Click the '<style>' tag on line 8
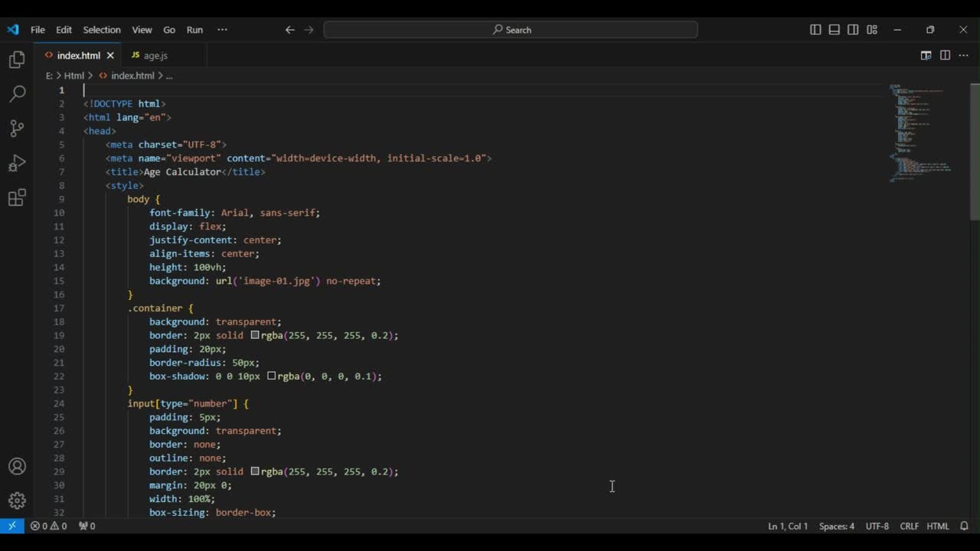Viewport: 980px width, 551px height. pos(125,186)
